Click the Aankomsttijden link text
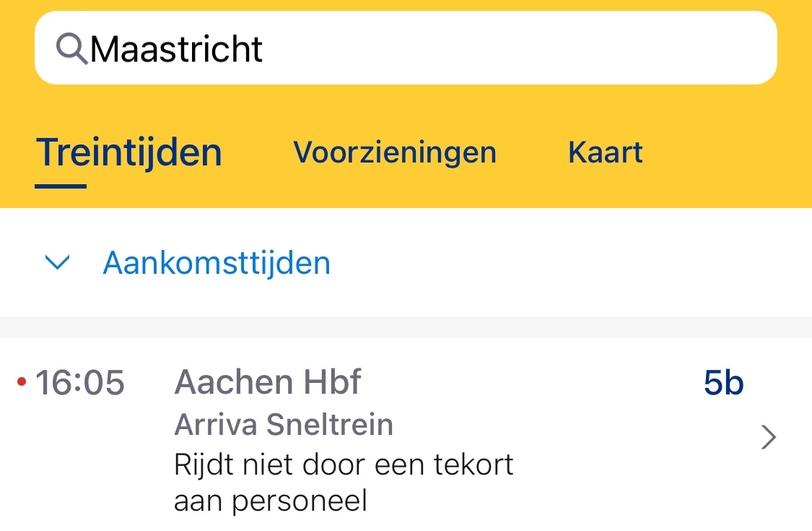Screen dimensions: 812x531 click(217, 263)
